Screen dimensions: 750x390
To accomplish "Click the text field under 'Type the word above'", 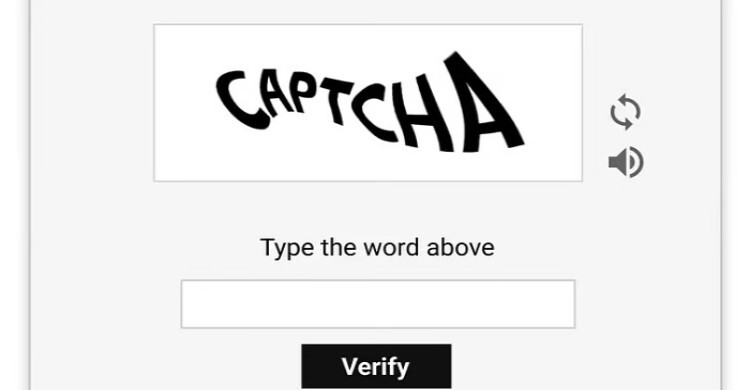I will (378, 304).
